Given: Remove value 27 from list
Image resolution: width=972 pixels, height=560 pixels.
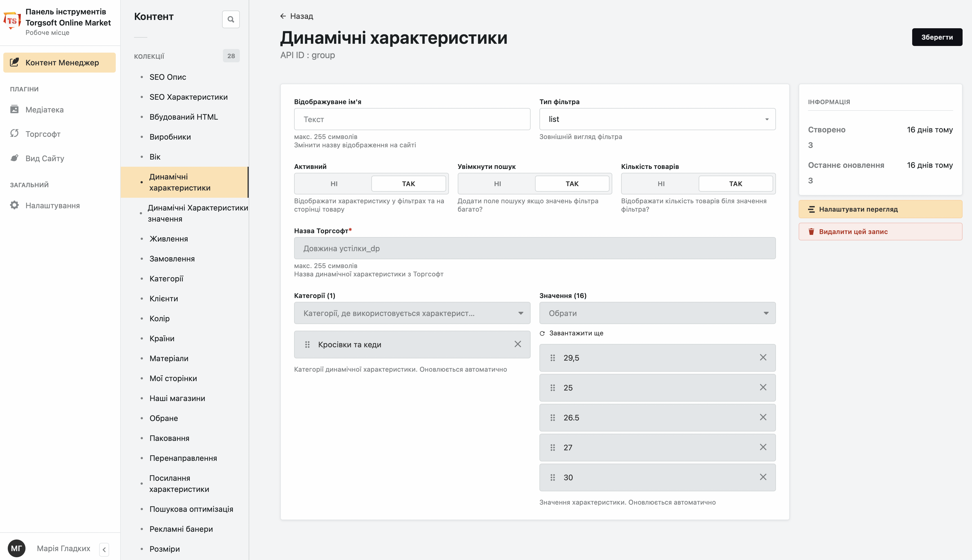Looking at the screenshot, I should click(x=763, y=447).
